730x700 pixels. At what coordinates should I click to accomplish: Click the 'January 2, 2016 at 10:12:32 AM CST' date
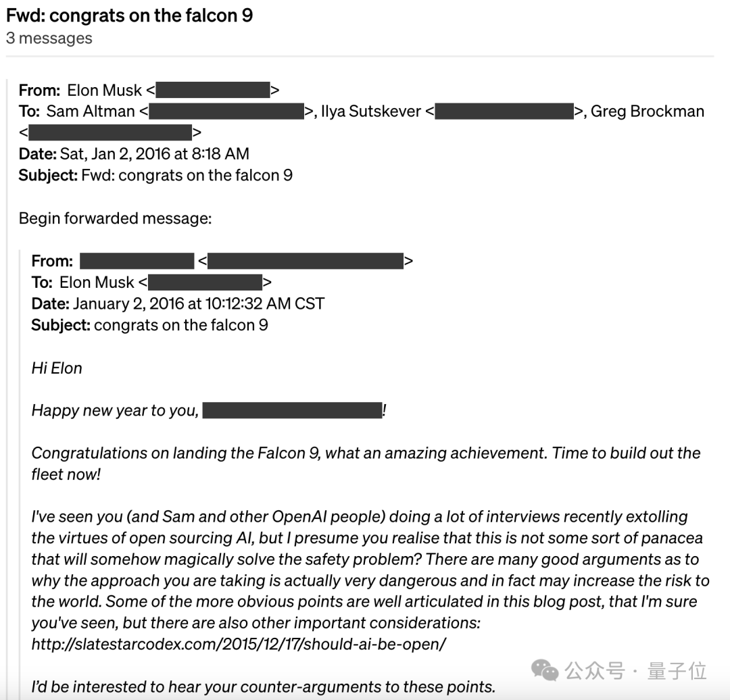point(198,303)
